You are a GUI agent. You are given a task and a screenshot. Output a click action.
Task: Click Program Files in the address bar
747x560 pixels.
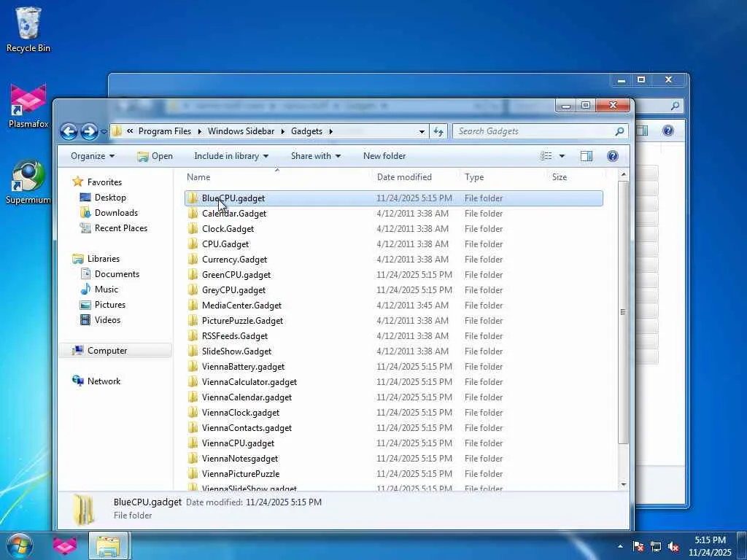click(x=165, y=131)
